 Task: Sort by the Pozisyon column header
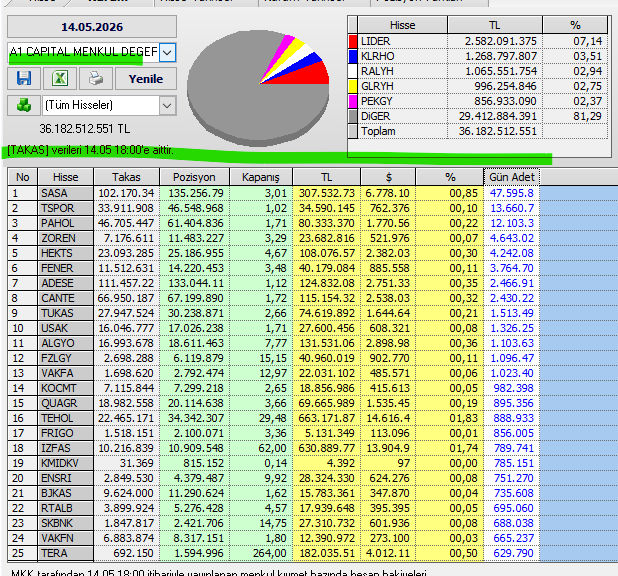(194, 177)
